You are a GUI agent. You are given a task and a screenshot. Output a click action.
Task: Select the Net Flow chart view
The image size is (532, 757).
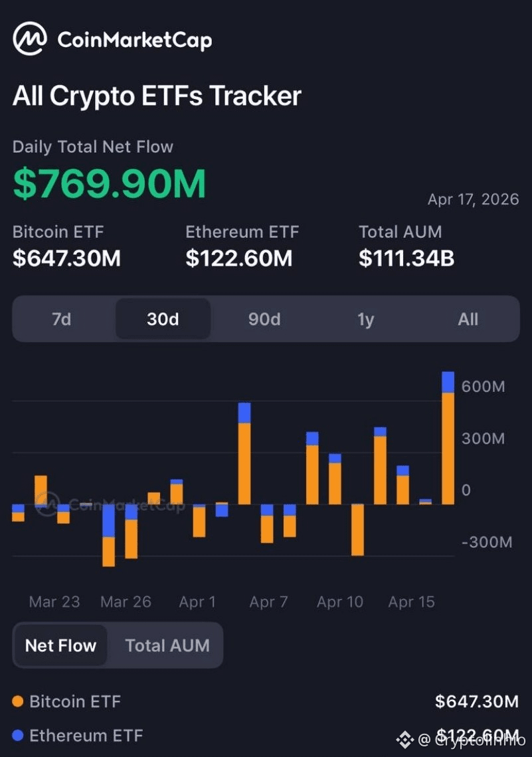tap(61, 645)
